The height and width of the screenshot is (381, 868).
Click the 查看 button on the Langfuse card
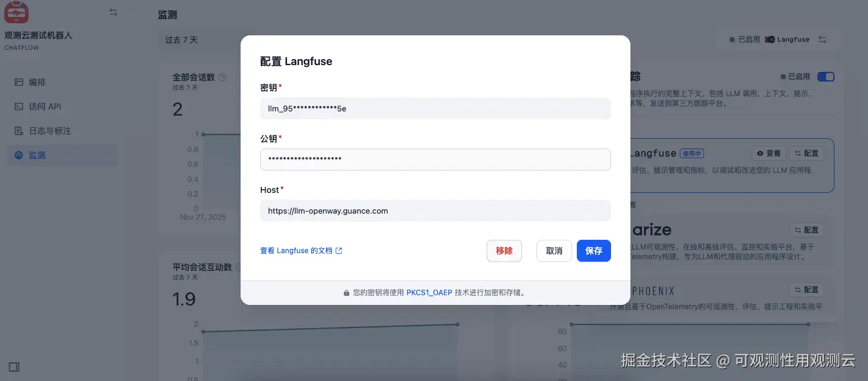pyautogui.click(x=769, y=153)
